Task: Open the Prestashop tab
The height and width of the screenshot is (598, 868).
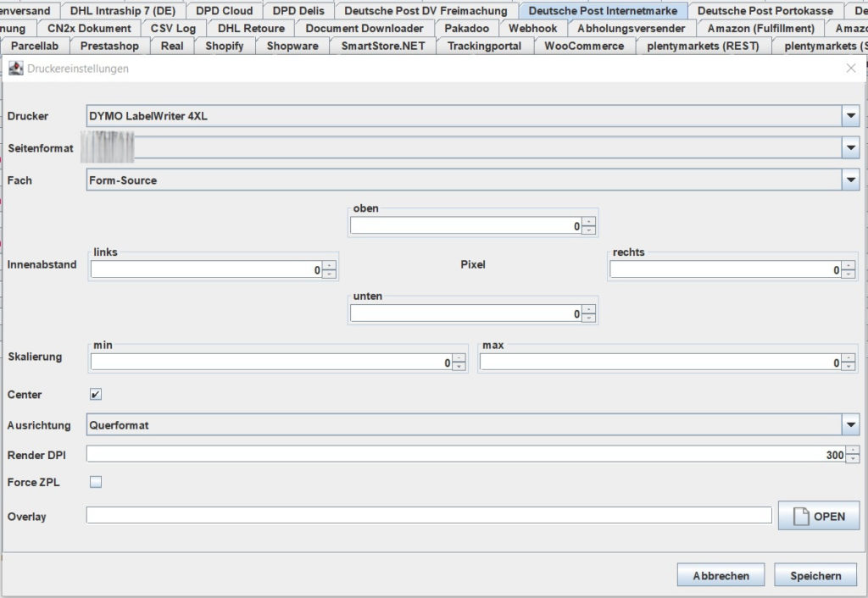Action: coord(109,46)
